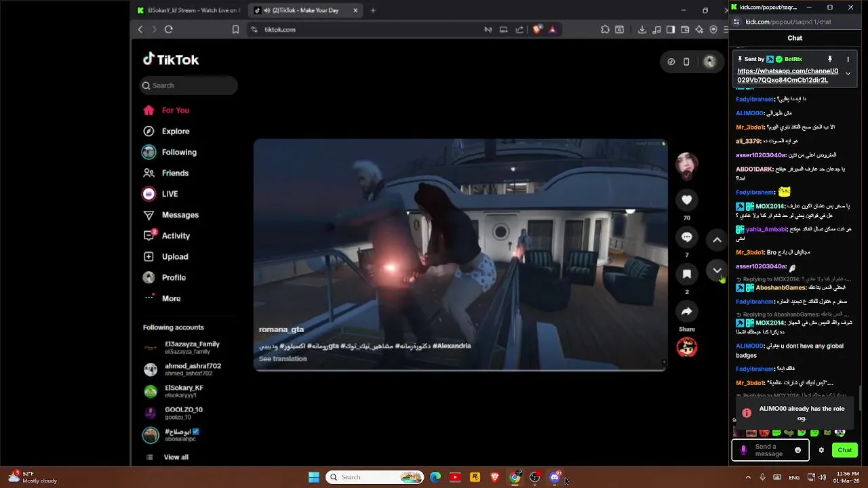Click the Send a message field
868x488 pixels.
point(769,450)
